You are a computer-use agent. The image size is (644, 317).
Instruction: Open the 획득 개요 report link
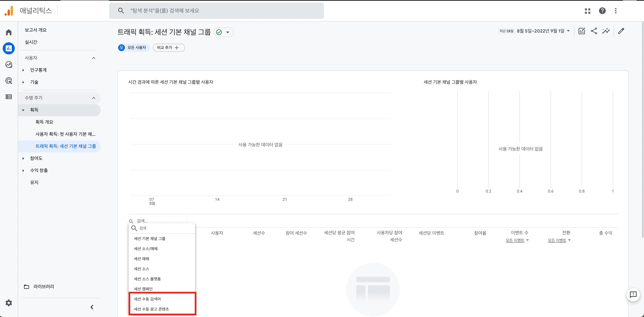[x=44, y=122]
